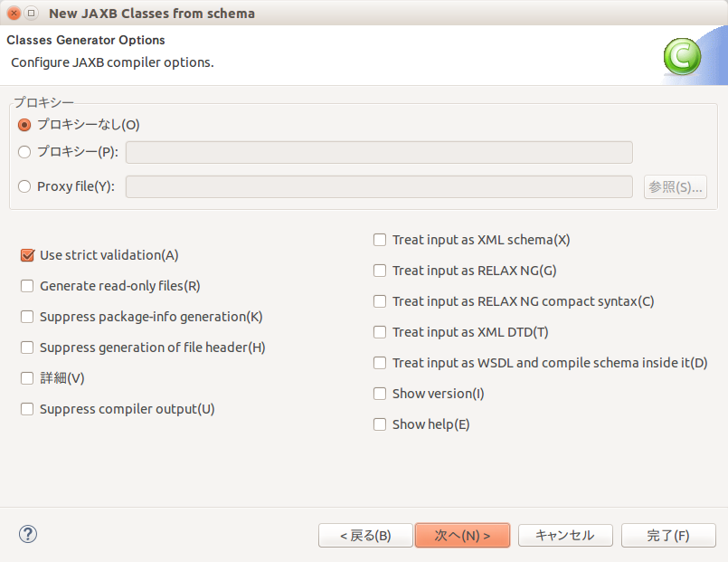
Task: Enable Treat input as WSDL checkbox
Action: (380, 363)
